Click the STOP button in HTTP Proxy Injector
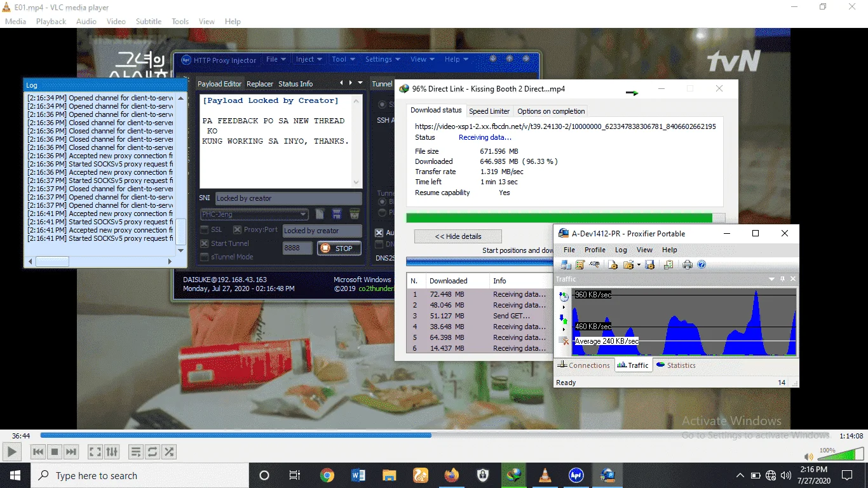This screenshot has height=488, width=868. coord(339,248)
